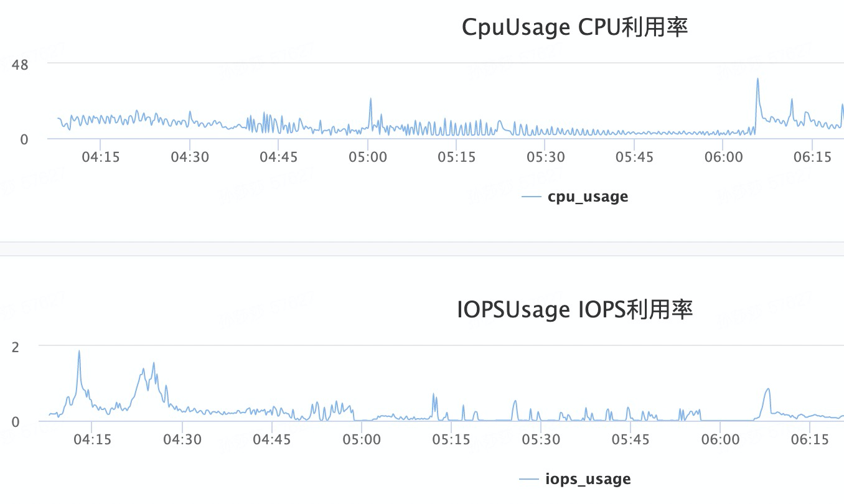This screenshot has height=504, width=844.
Task: Select the IOPSUsage IOPS利用率 chart title
Action: click(574, 309)
